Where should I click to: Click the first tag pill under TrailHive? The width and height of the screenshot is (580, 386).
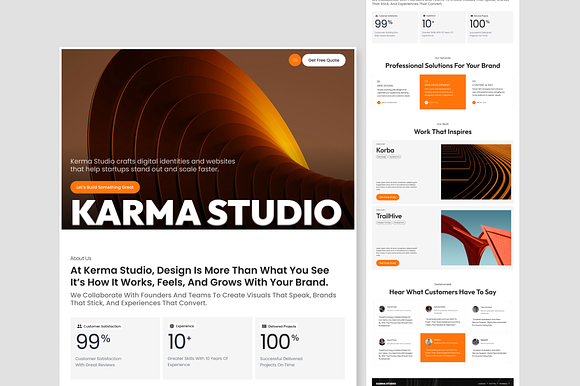coord(384,223)
